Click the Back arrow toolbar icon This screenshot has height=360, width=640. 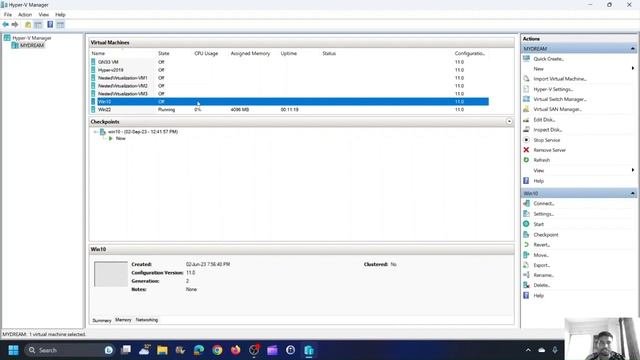[x=5, y=24]
